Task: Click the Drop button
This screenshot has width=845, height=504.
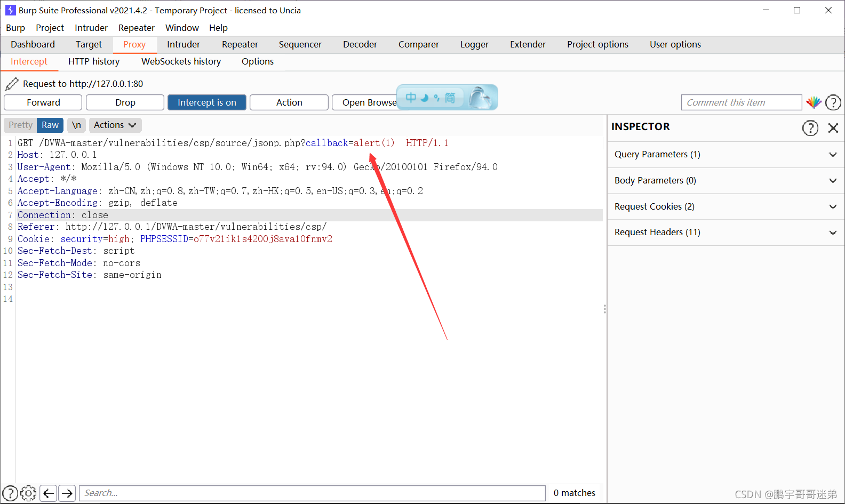Action: (125, 102)
